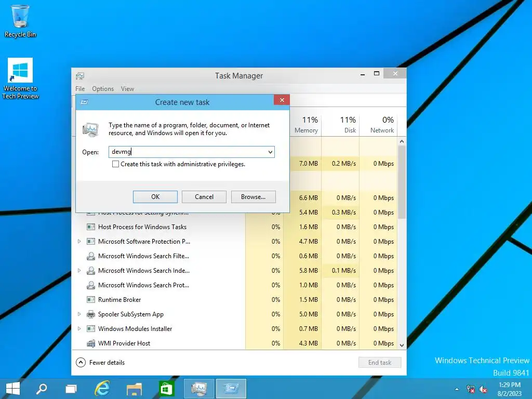The image size is (532, 399).
Task: Launch Internet Explorer from taskbar
Action: point(102,389)
